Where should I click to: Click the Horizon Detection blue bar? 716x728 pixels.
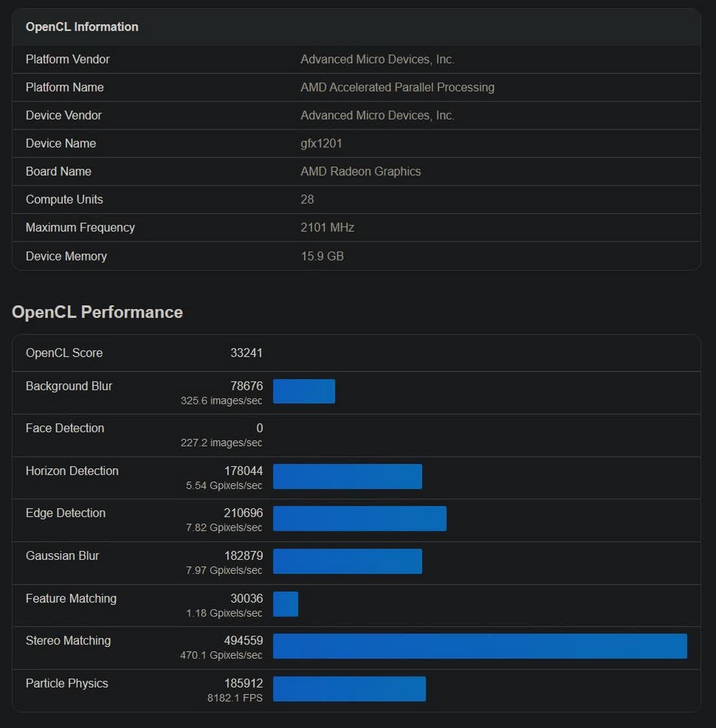[x=347, y=476]
